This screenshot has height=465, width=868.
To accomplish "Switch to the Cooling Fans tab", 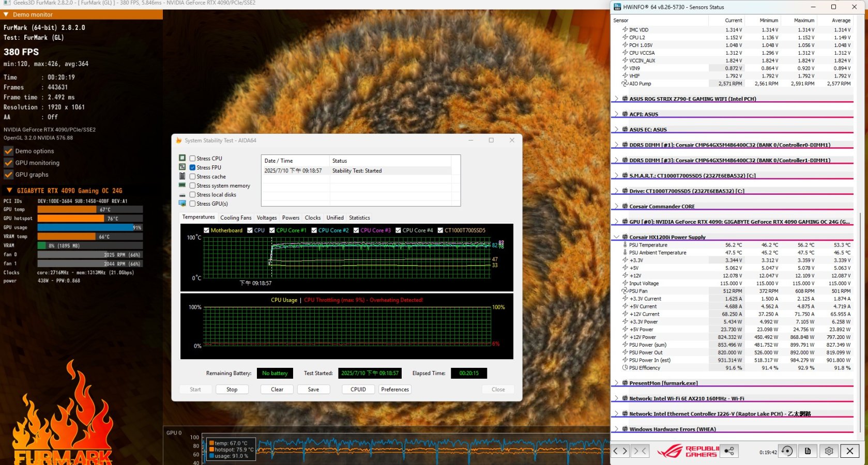I will pos(236,218).
